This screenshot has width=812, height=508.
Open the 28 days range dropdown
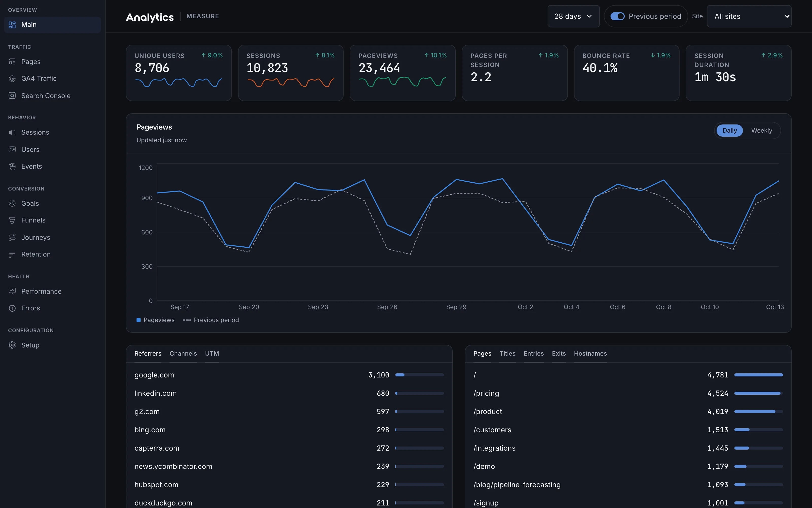[x=573, y=17]
